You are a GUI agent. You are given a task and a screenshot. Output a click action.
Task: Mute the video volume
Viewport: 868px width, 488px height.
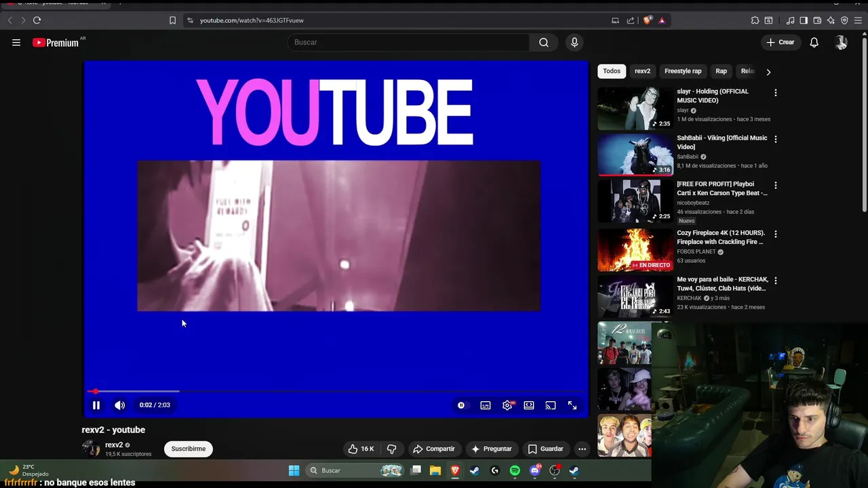click(120, 405)
